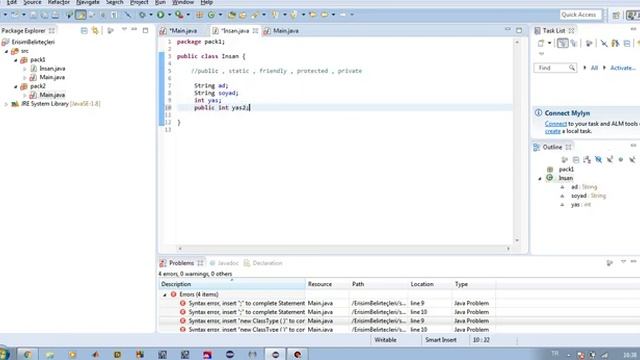
Task: Click the magnifier icon in Find box
Action: pyautogui.click(x=572, y=68)
